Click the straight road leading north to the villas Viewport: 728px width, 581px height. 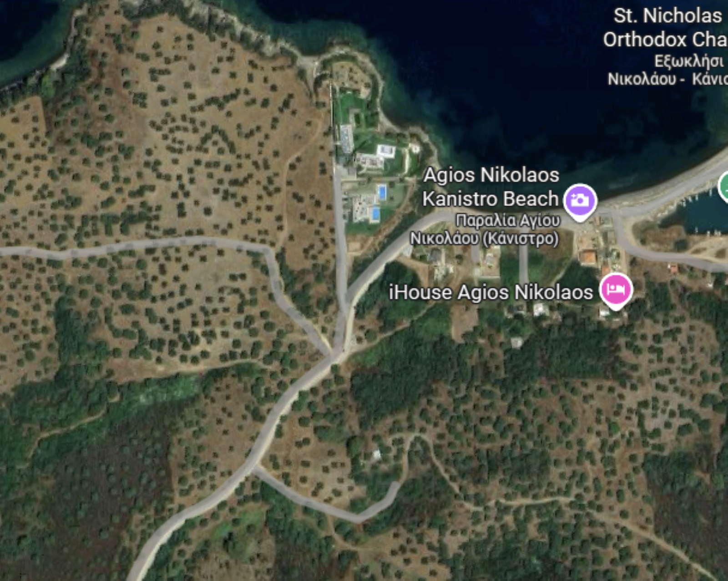(340, 237)
